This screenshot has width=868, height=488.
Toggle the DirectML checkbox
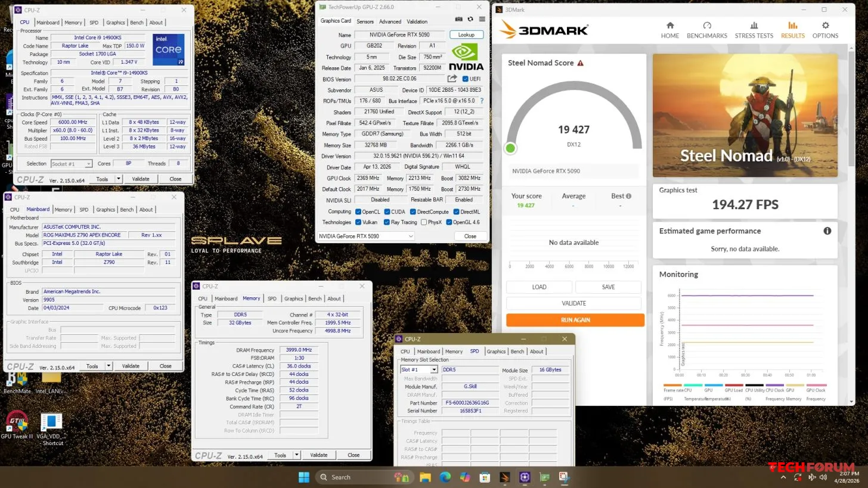456,212
